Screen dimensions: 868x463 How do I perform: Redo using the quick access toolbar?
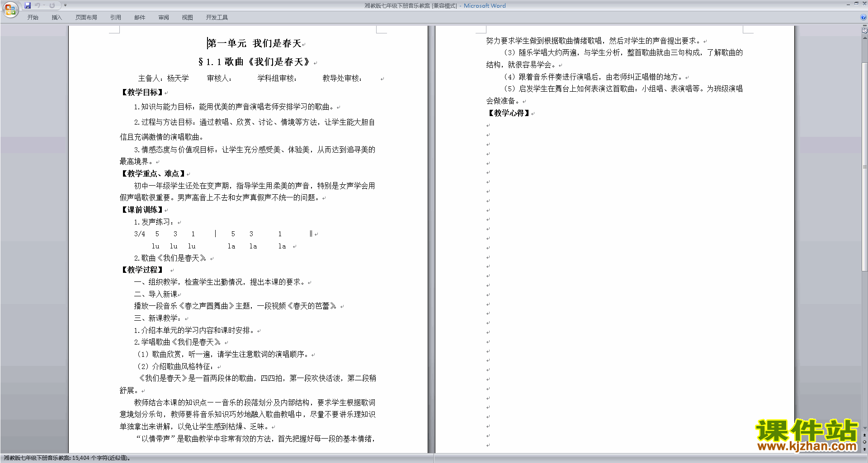tap(52, 5)
